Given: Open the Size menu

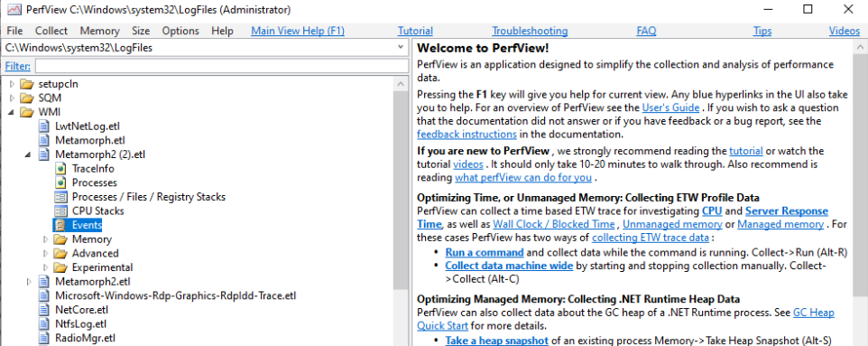Looking at the screenshot, I should [141, 31].
